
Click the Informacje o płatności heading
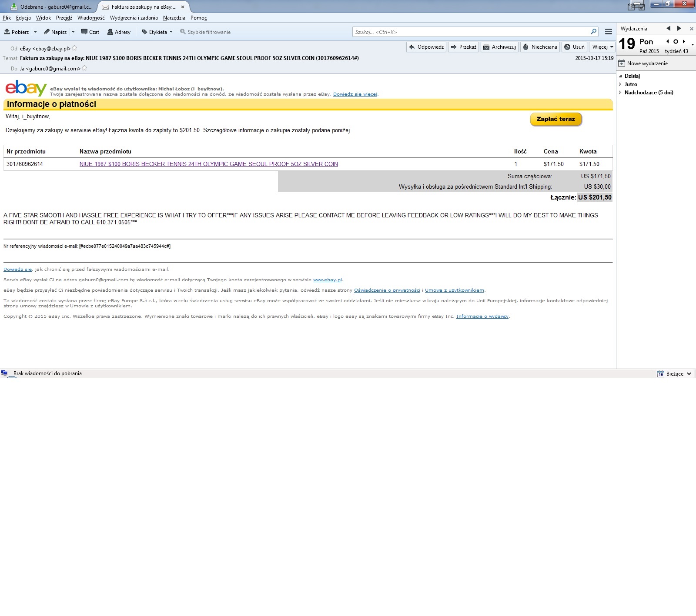(51, 104)
